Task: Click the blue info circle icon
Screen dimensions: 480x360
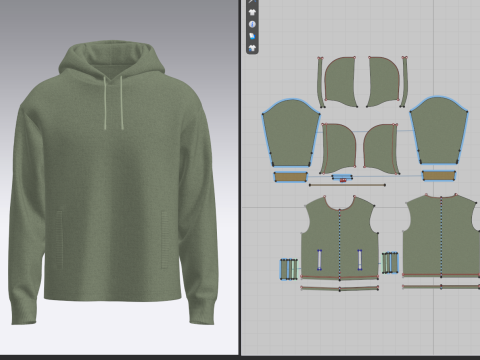Action: click(252, 24)
